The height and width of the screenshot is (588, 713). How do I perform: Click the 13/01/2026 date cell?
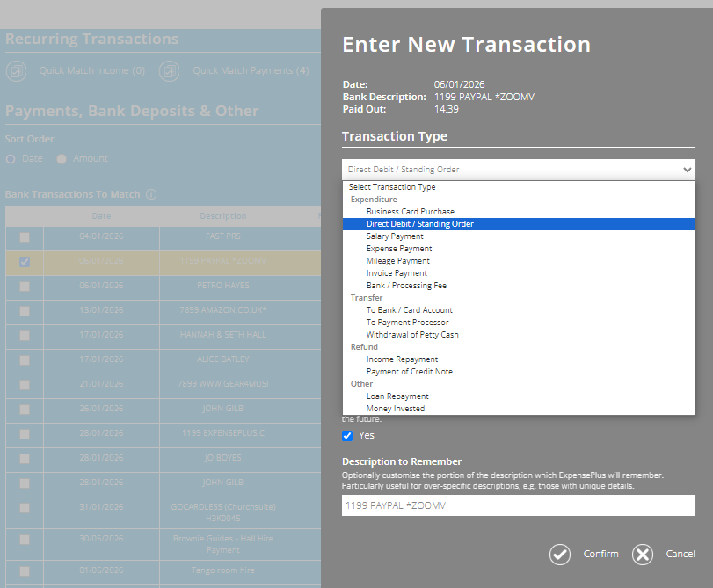(101, 310)
